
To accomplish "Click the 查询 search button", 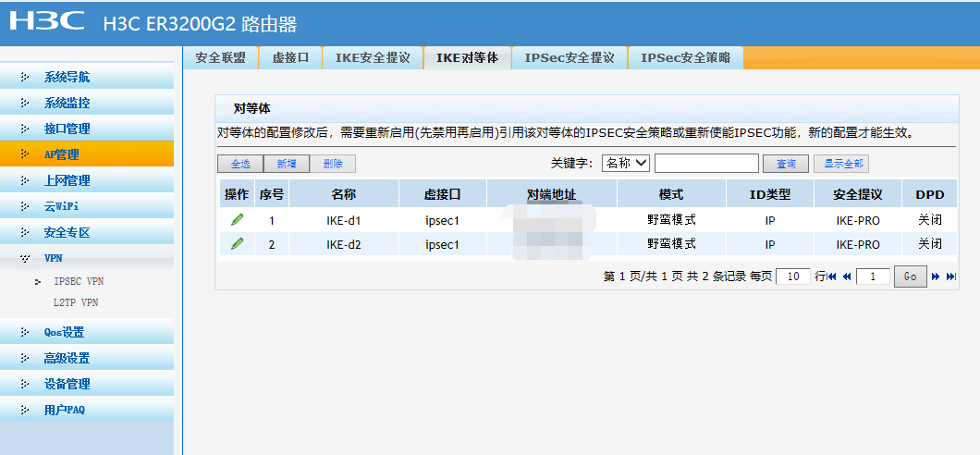I will [786, 164].
